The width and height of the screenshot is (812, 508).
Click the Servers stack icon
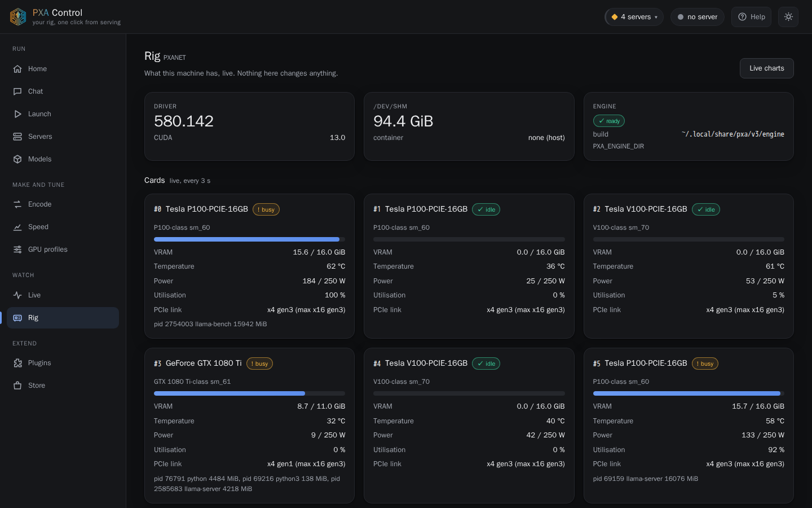click(17, 137)
